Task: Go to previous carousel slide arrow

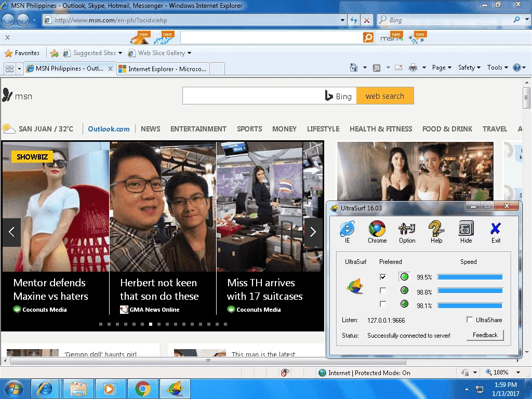Action: (x=11, y=232)
